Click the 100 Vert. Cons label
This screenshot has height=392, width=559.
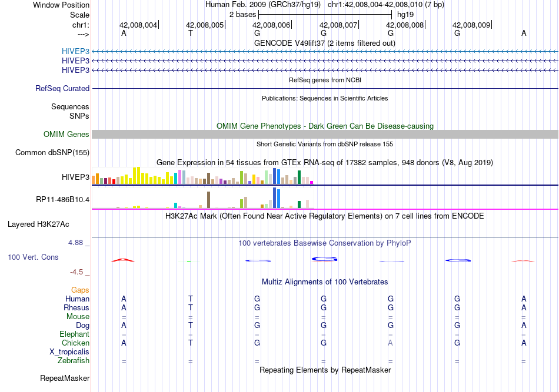coord(33,257)
